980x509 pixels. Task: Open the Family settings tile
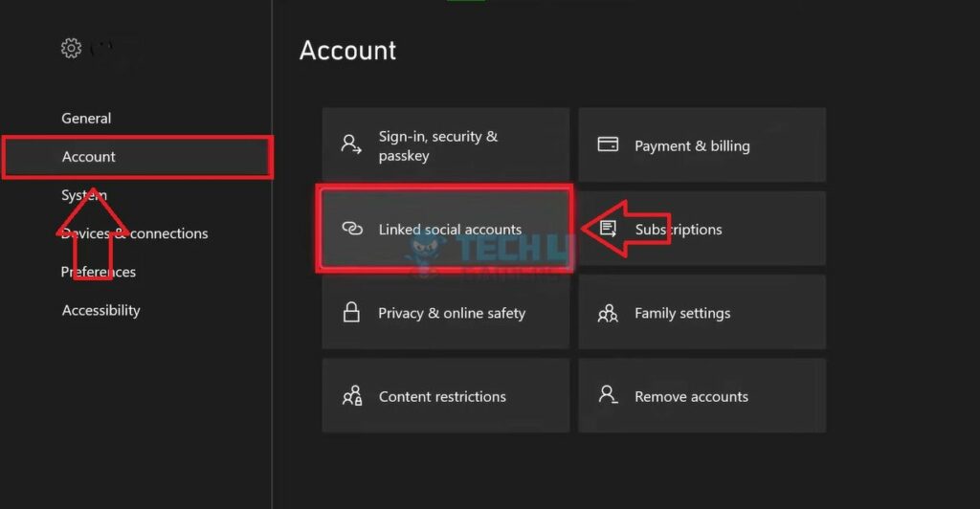pos(702,312)
